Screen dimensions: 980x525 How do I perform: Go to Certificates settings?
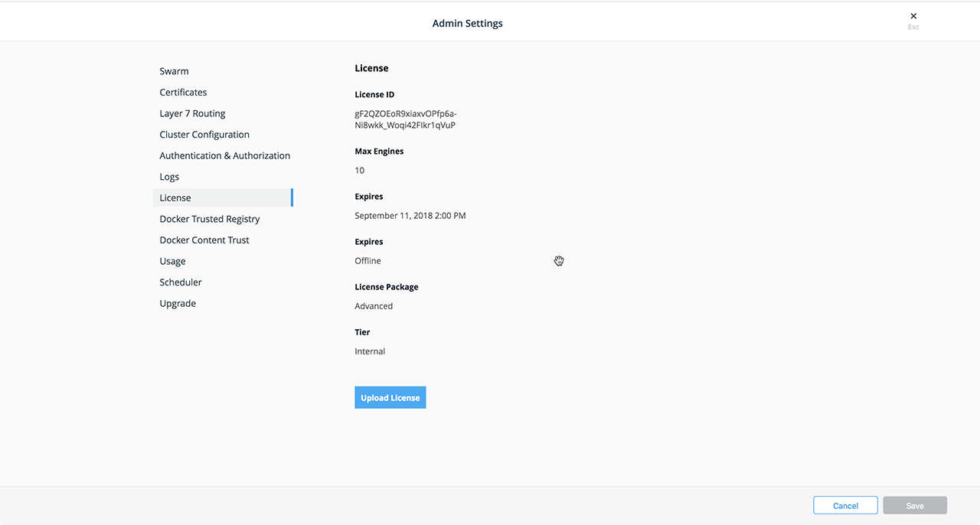coord(183,93)
